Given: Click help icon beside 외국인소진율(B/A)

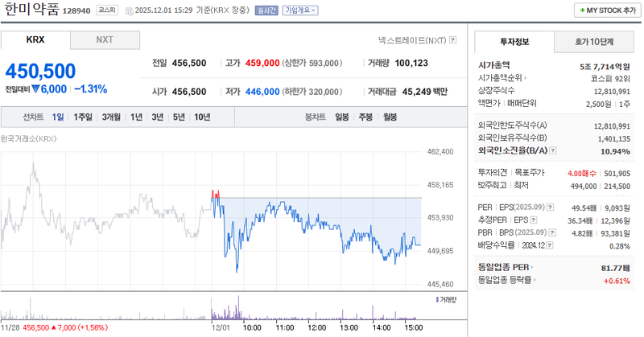Looking at the screenshot, I should (x=553, y=150).
